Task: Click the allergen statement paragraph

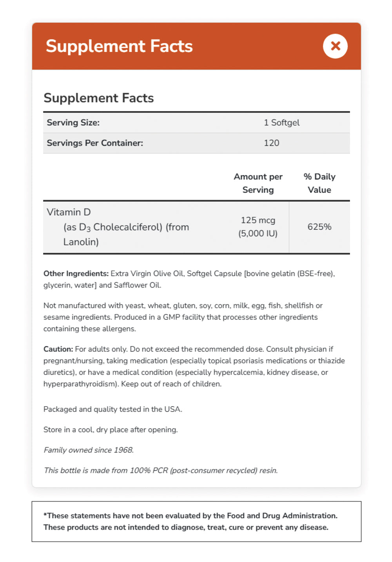Action: pos(183,317)
